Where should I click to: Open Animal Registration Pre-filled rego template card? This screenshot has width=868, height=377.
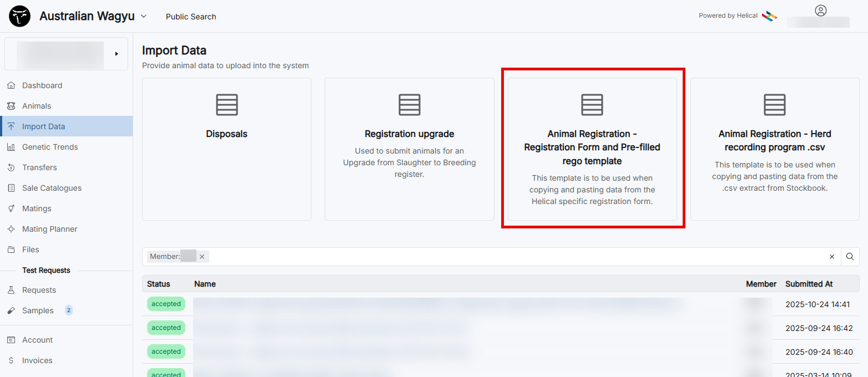(x=592, y=149)
